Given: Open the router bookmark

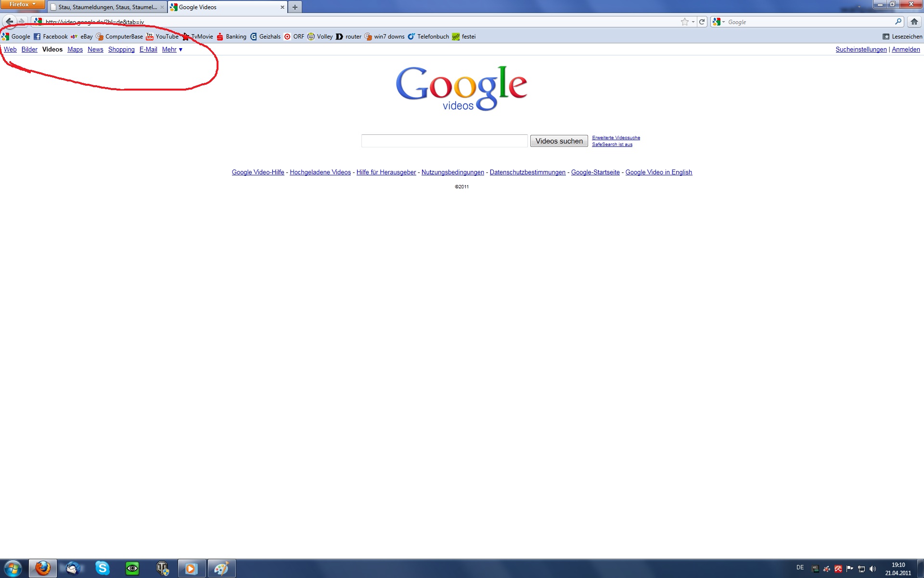Looking at the screenshot, I should point(349,37).
